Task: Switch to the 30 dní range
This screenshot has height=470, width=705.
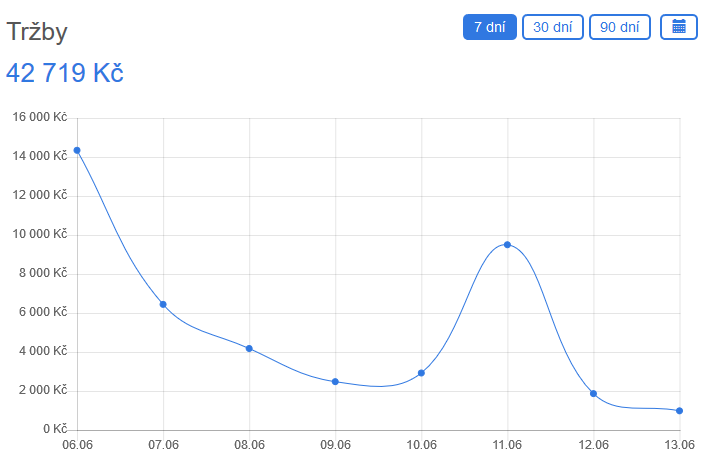Action: click(553, 27)
